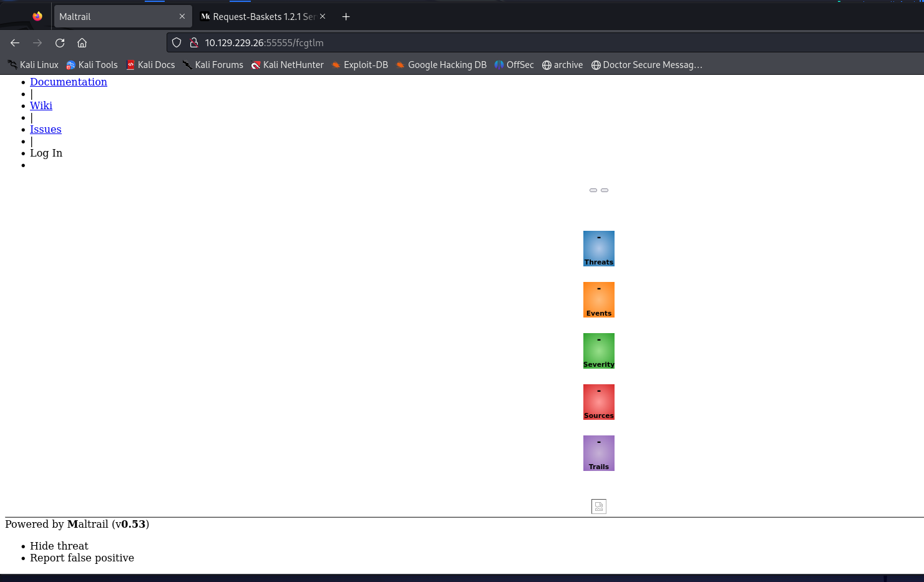Close the Maltrail tab
The height and width of the screenshot is (582, 924).
click(182, 17)
